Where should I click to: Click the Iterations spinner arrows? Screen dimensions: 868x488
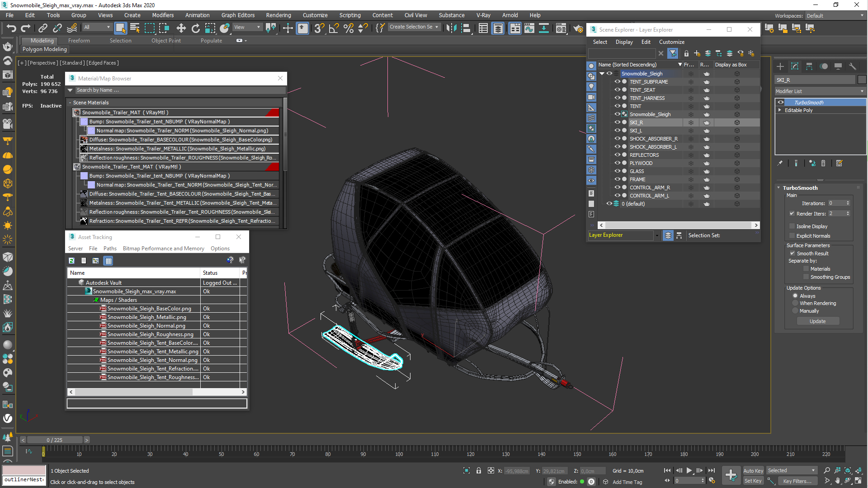pos(848,203)
